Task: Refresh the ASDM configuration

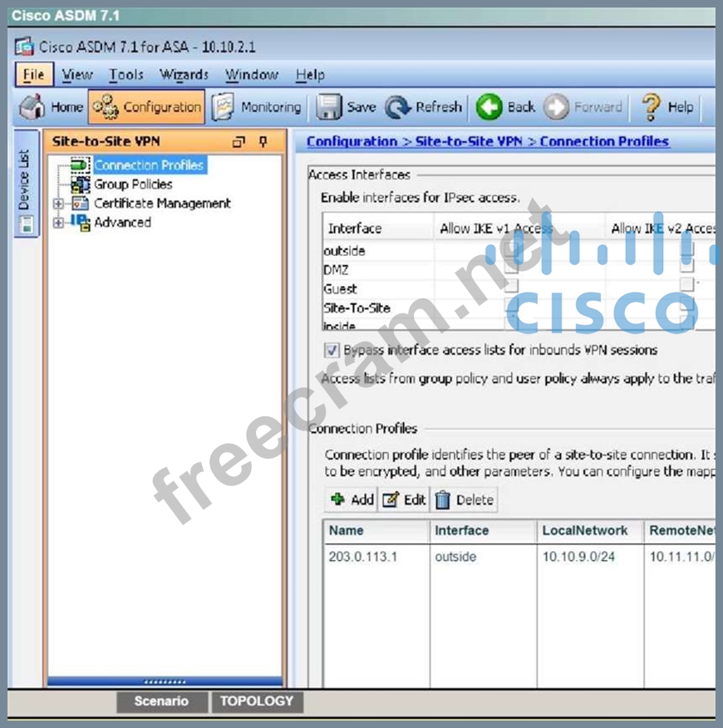Action: tap(425, 107)
